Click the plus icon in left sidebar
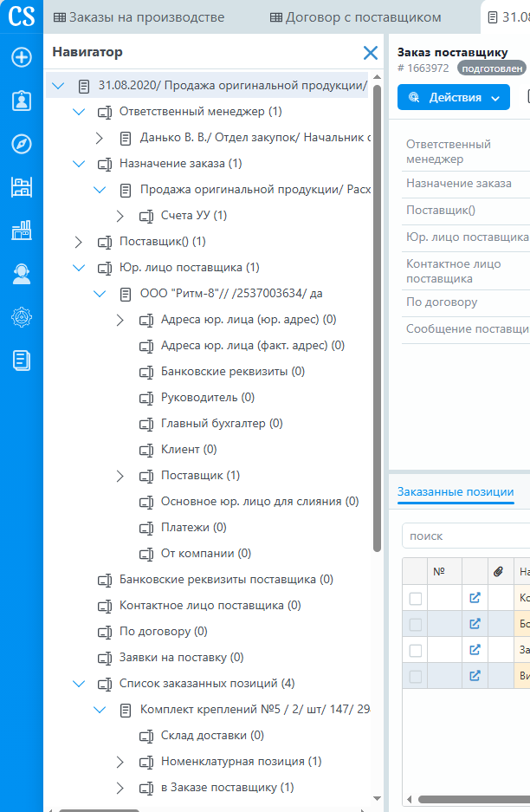This screenshot has width=530, height=812. [x=22, y=58]
